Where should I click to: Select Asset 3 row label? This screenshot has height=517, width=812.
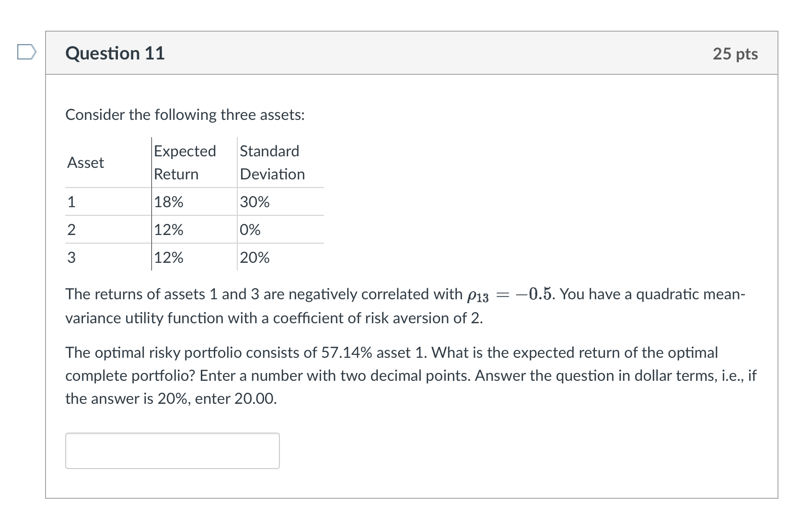click(71, 258)
